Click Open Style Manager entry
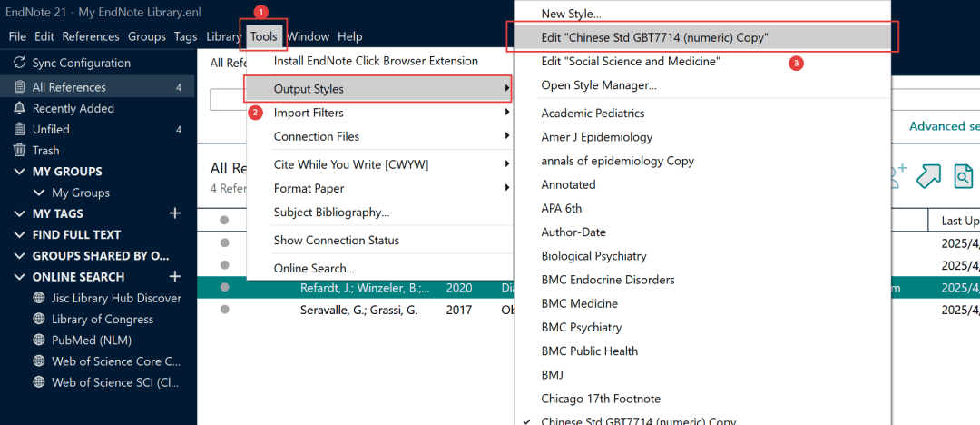This screenshot has width=980, height=425. 599,85
